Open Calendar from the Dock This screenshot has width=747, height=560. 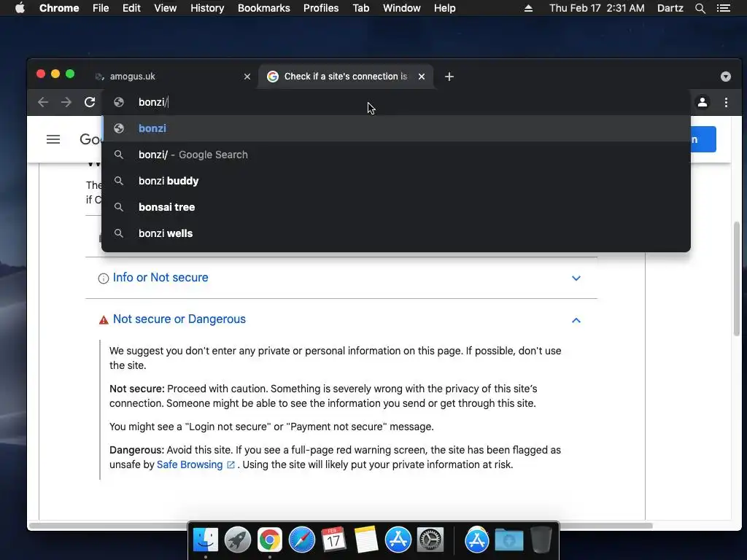pos(333,540)
